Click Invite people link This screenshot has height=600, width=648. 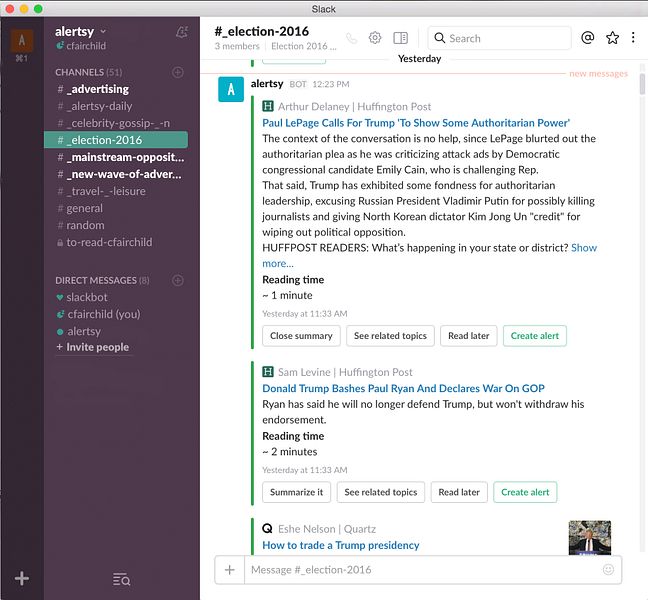coord(93,347)
